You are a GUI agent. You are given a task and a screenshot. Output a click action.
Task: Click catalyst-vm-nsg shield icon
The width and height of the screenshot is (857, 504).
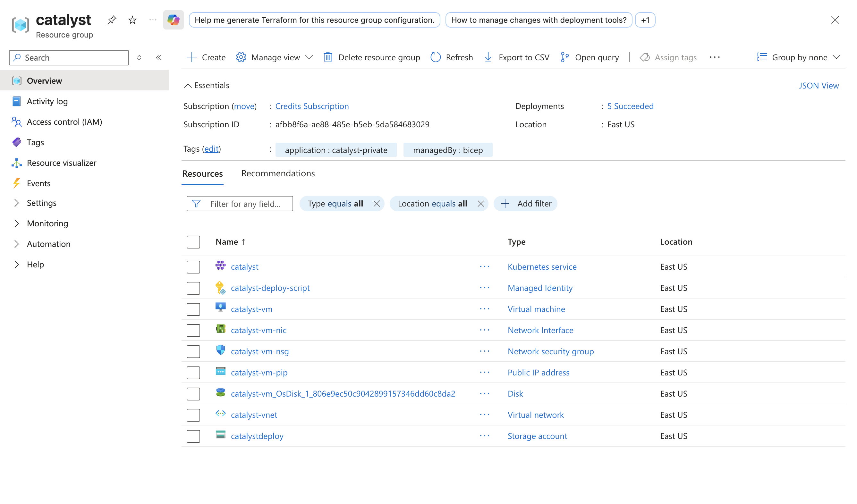click(220, 350)
